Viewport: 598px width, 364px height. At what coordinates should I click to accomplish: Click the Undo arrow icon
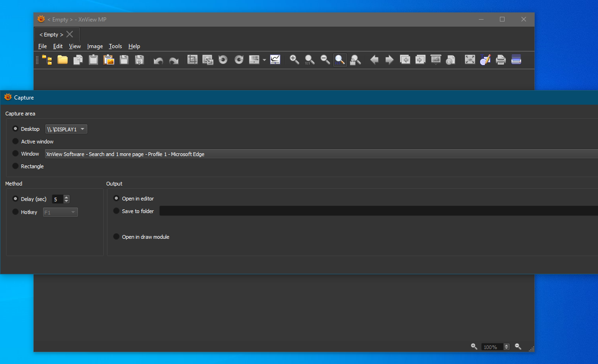(x=158, y=60)
